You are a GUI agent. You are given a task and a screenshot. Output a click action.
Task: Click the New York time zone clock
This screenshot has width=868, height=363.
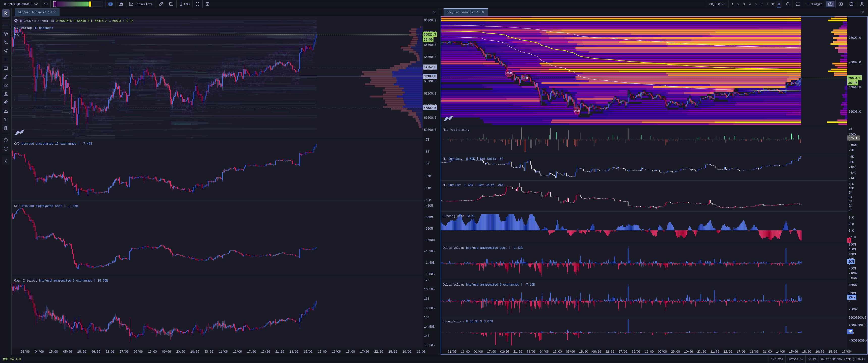coord(843,359)
